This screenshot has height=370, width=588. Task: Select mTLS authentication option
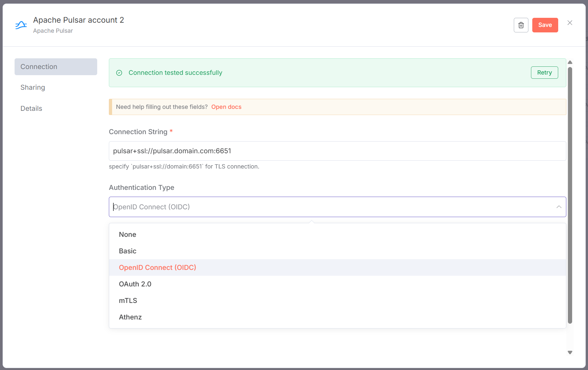(337, 300)
